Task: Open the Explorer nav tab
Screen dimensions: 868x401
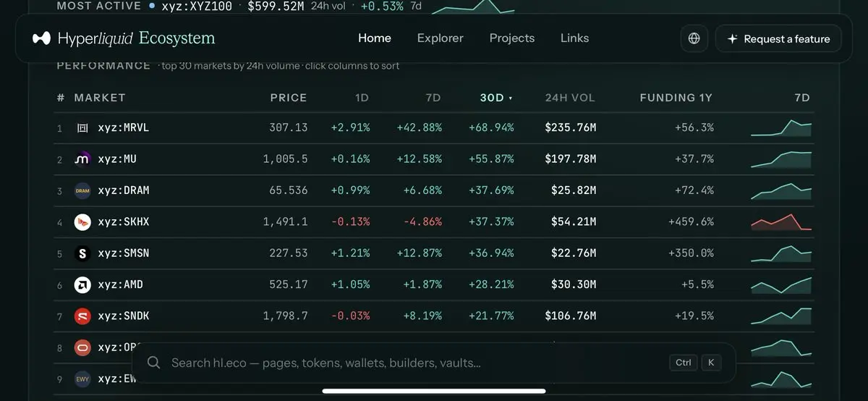Action: [440, 38]
